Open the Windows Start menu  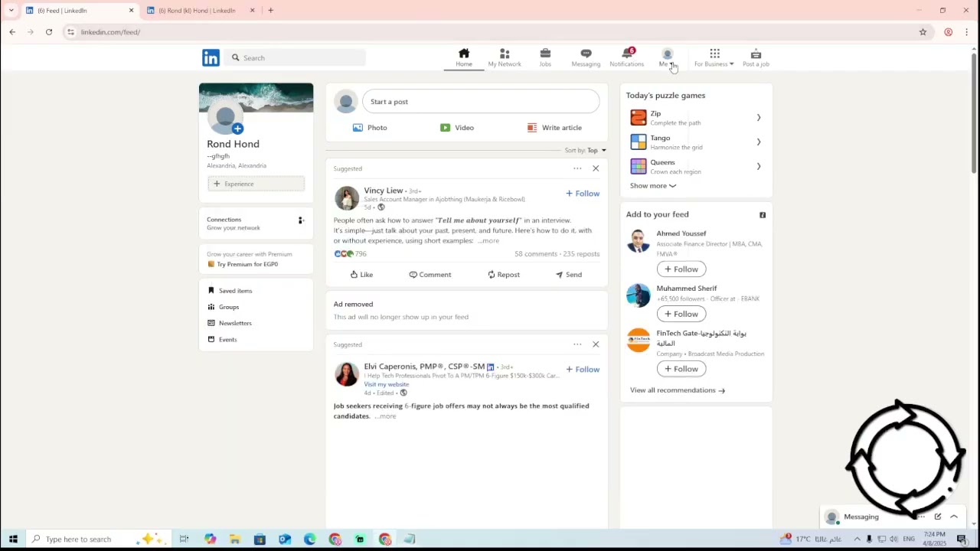coord(13,540)
